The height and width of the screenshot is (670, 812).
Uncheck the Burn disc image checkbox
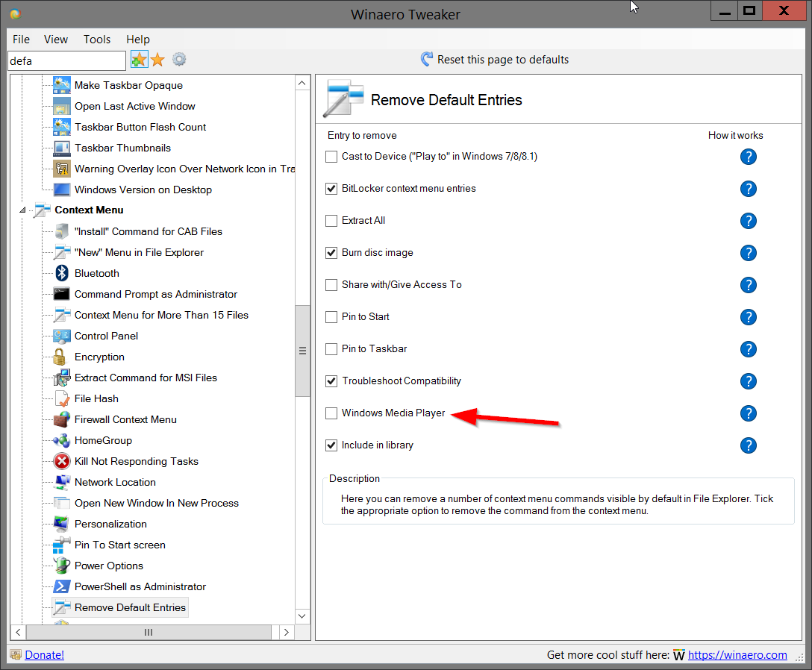tap(331, 253)
